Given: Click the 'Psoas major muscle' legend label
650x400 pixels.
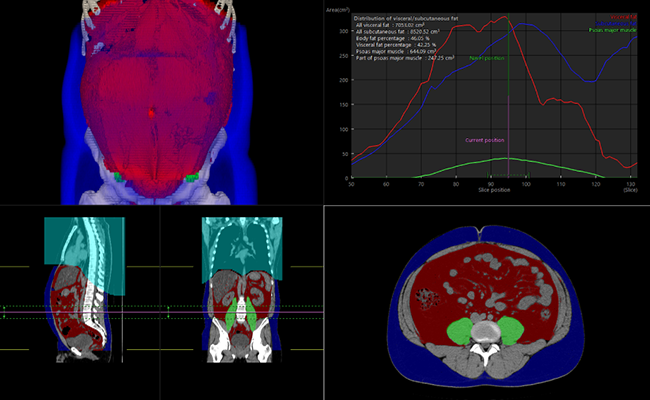Looking at the screenshot, I should point(612,30).
